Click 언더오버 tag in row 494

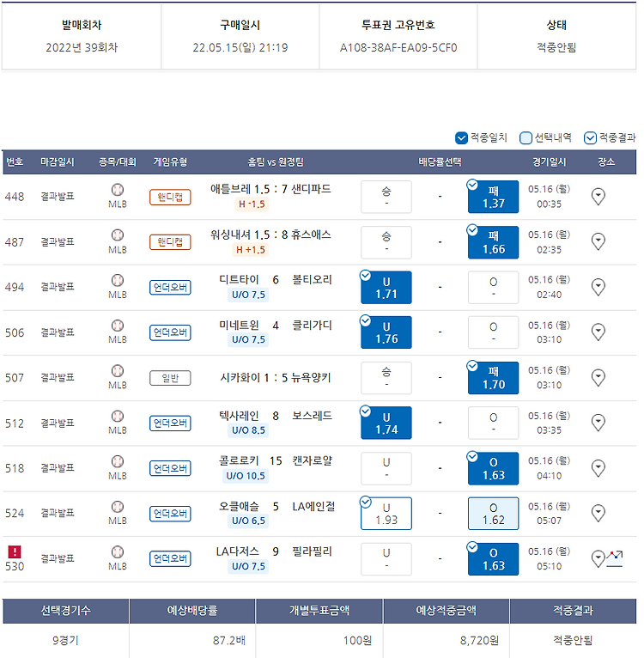(x=170, y=288)
